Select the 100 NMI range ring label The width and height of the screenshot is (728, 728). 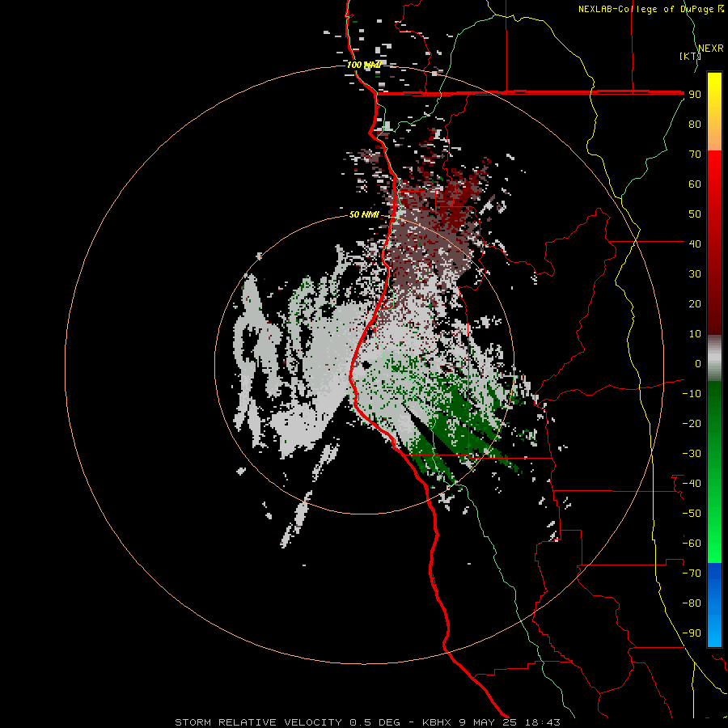point(364,65)
